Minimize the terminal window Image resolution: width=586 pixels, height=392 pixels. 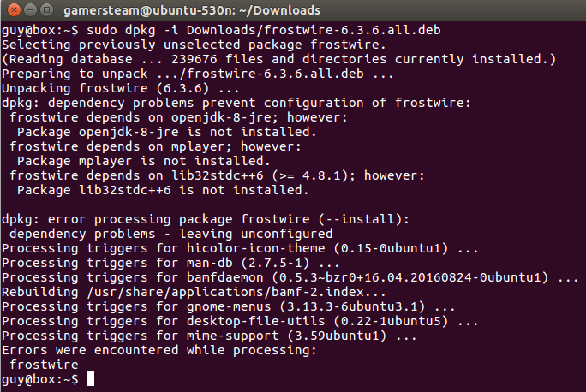30,9
